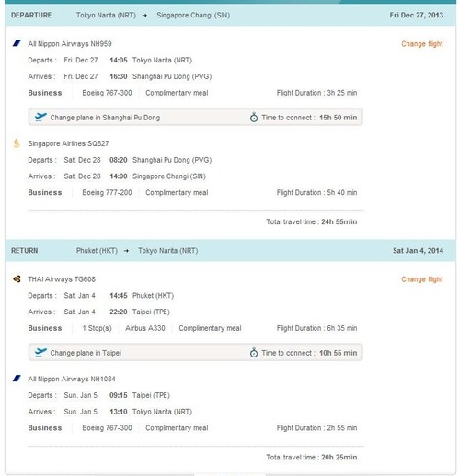Select the RETURN section header
Image resolution: width=459 pixels, height=476 pixels.
(230, 250)
